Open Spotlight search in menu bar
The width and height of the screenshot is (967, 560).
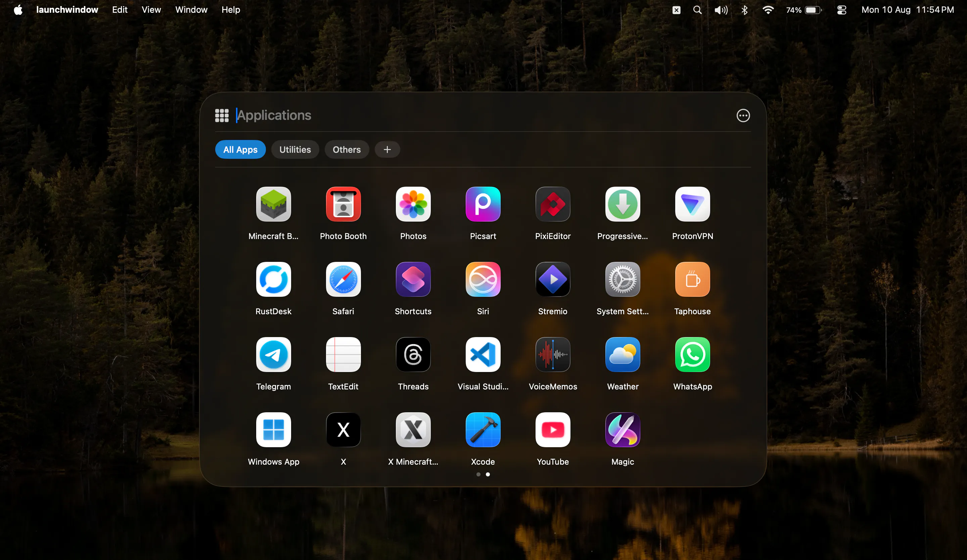(697, 10)
